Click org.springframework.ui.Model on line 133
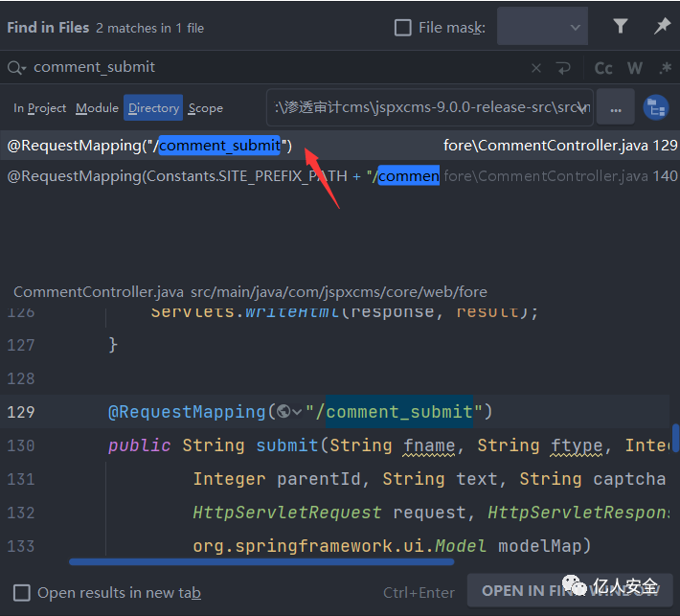The height and width of the screenshot is (616, 680). [x=339, y=546]
